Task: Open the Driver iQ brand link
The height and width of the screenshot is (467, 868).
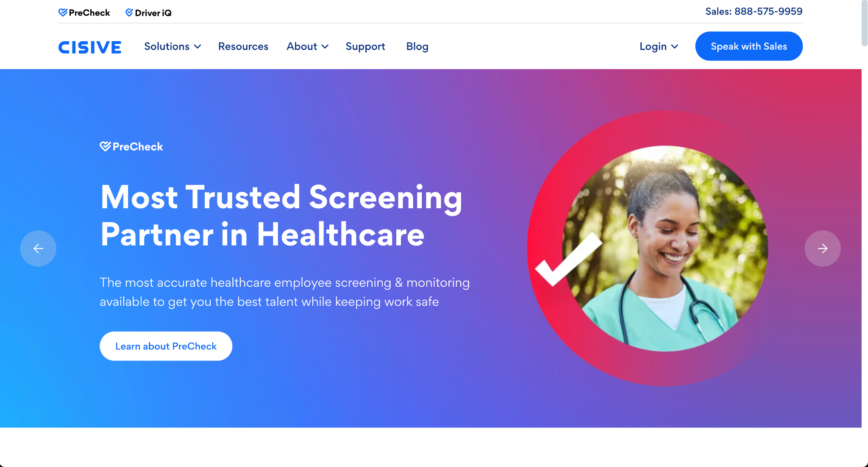Action: (x=148, y=13)
